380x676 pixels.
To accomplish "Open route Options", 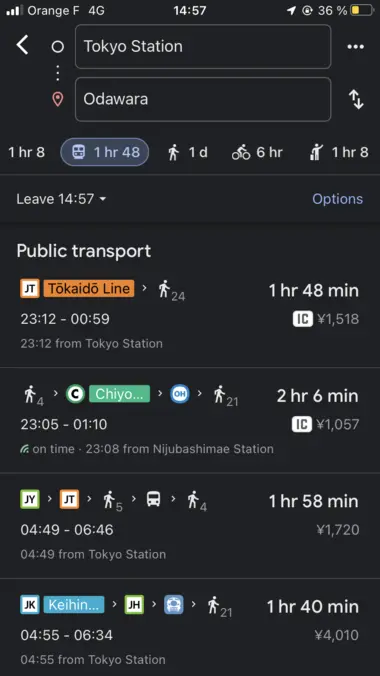I will (x=337, y=199).
